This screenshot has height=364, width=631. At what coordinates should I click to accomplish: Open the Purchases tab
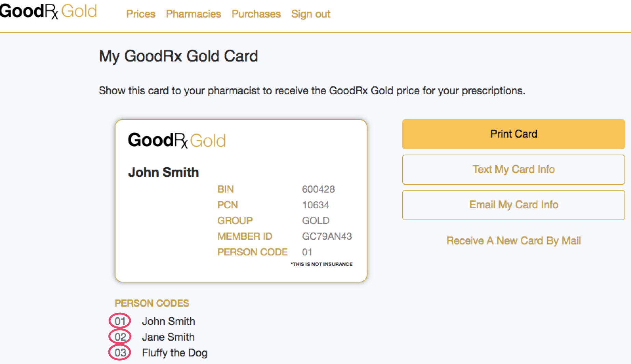256,14
